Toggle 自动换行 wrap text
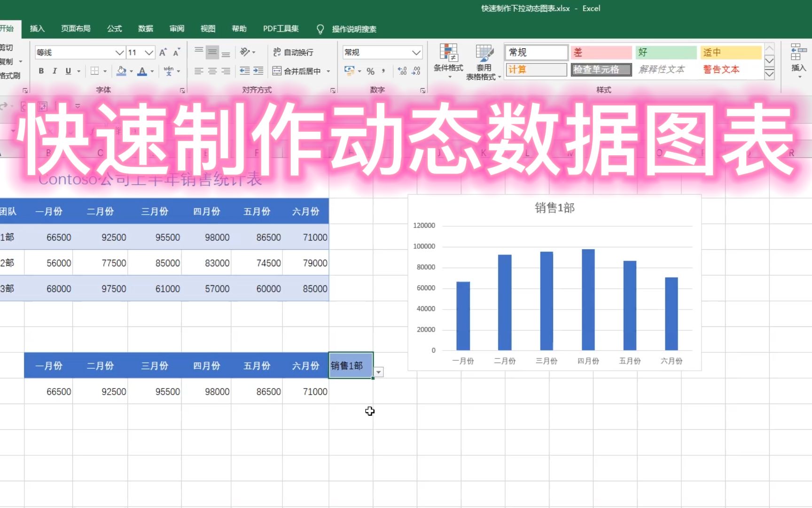The image size is (812, 508). tap(293, 52)
